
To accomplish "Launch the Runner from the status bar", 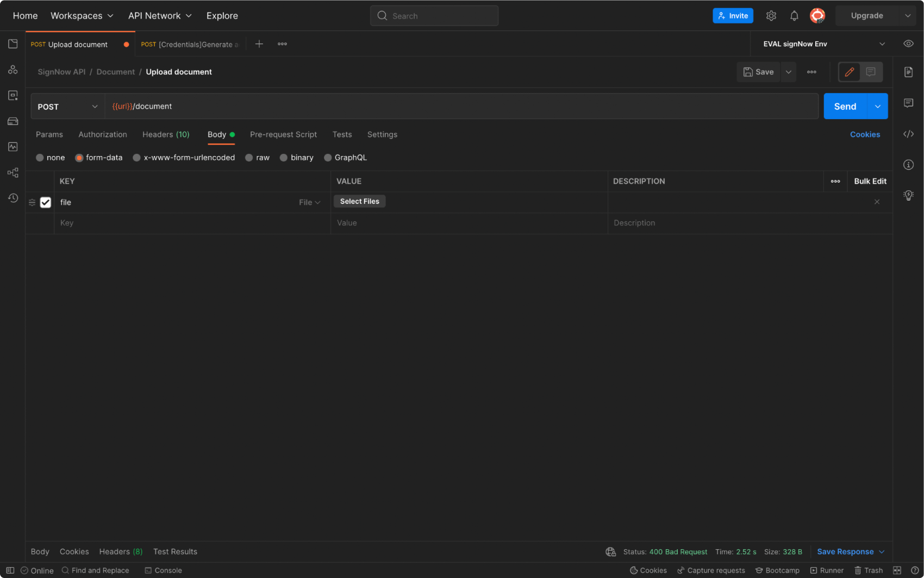I will click(x=827, y=570).
